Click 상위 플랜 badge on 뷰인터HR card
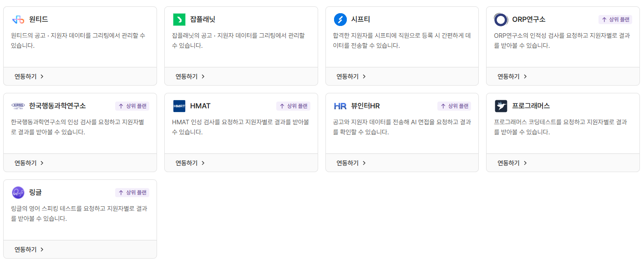 [x=454, y=106]
